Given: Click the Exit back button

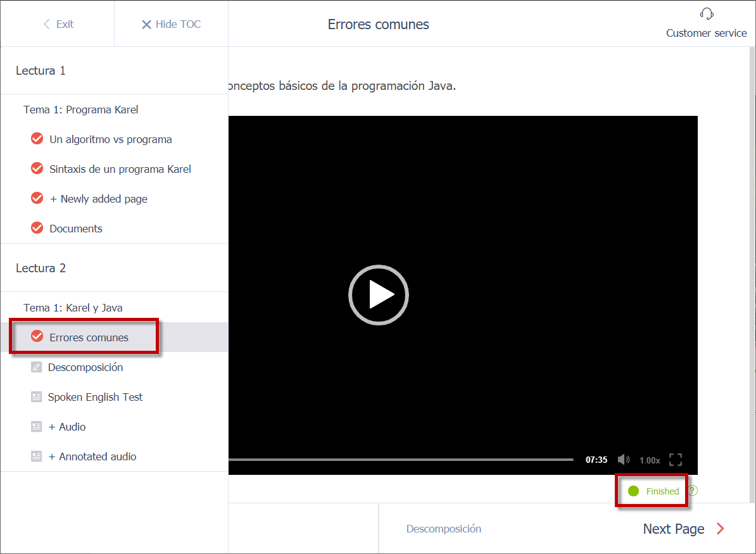Looking at the screenshot, I should point(58,24).
